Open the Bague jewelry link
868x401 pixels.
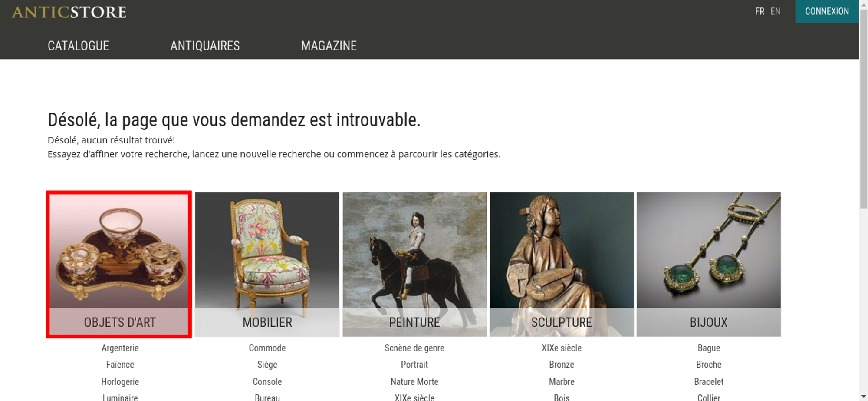click(709, 348)
